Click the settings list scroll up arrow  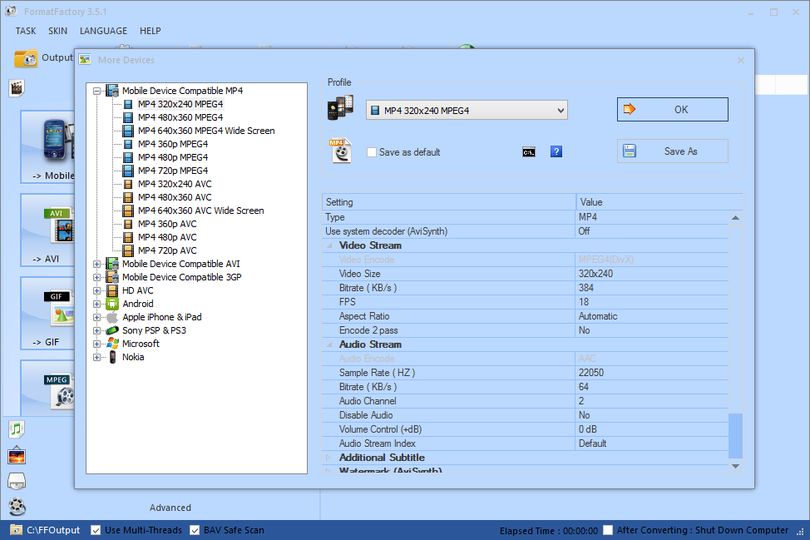pyautogui.click(x=735, y=218)
